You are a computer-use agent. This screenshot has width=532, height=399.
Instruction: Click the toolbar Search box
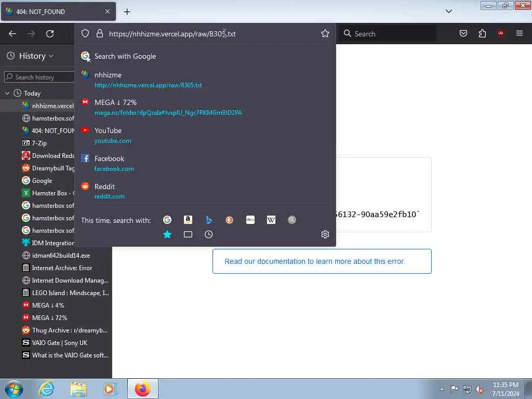[x=389, y=34]
